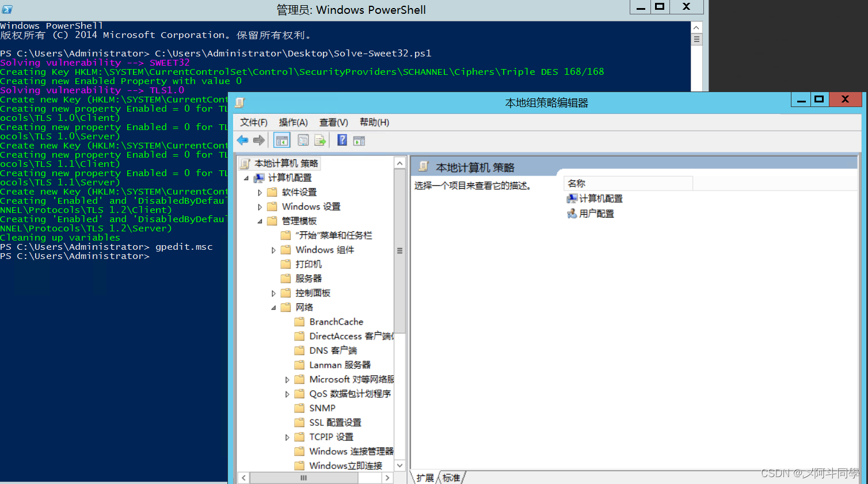Expand the TCPIP 设置 tree node

pyautogui.click(x=287, y=437)
